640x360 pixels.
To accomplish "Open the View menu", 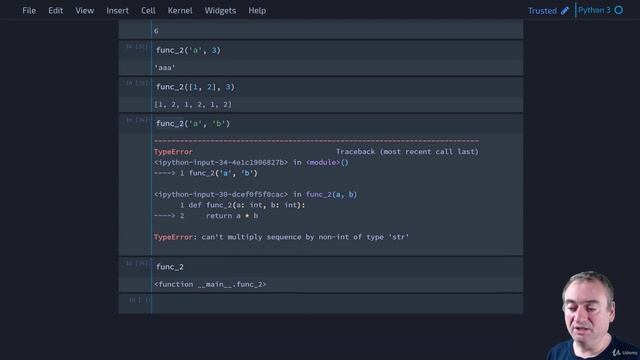I will pyautogui.click(x=84, y=11).
